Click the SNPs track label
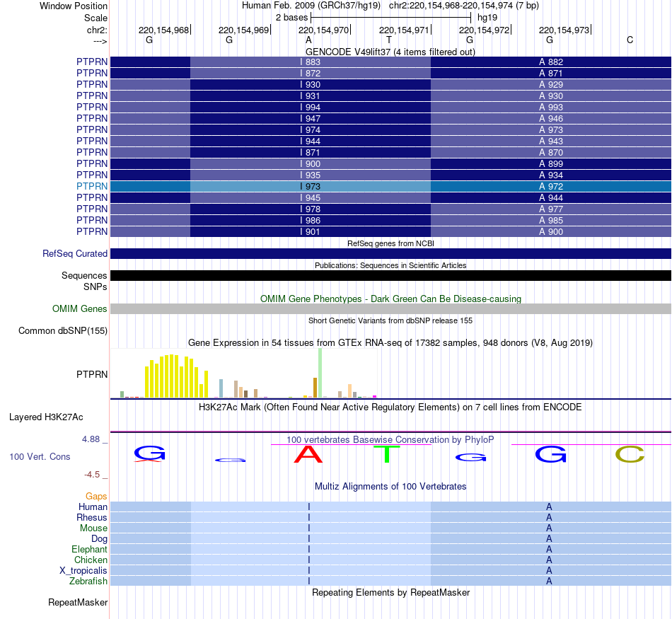Image resolution: width=672 pixels, height=619 pixels. pos(95,287)
